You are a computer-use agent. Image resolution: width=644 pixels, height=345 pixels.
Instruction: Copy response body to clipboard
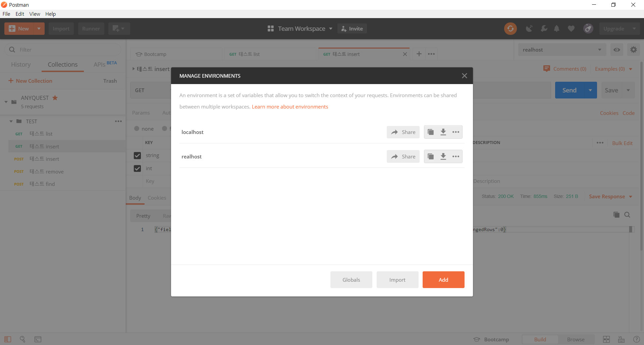click(x=616, y=215)
